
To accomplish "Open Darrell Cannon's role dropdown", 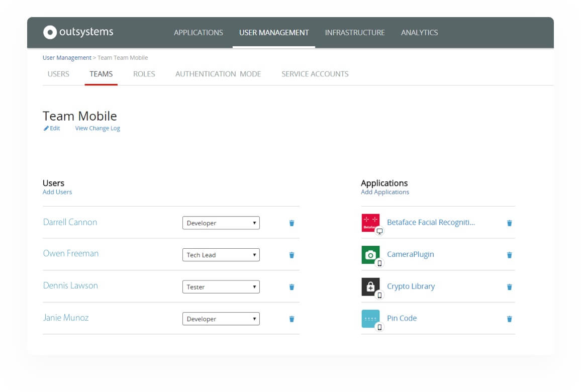I will click(x=221, y=223).
